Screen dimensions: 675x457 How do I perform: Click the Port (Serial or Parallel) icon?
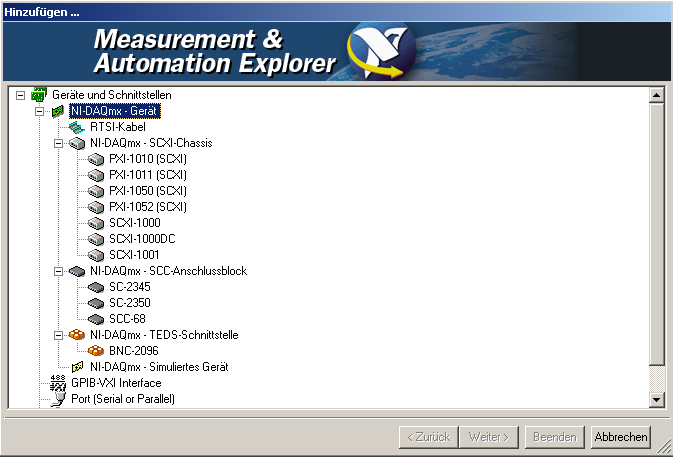(57, 399)
